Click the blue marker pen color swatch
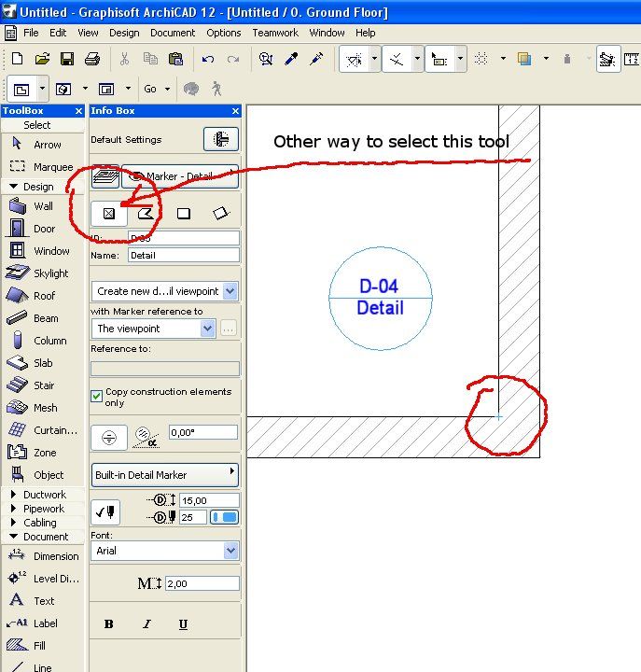This screenshot has height=672, width=641. (x=224, y=517)
